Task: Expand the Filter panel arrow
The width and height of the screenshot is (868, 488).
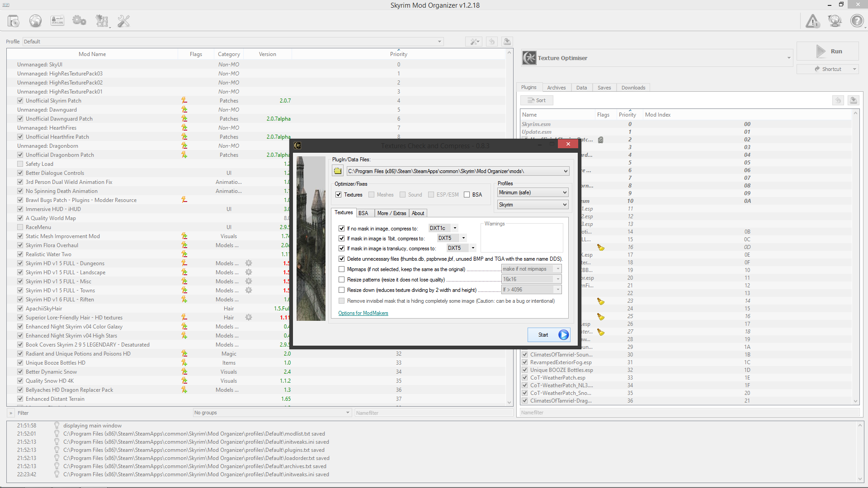Action: (x=11, y=413)
